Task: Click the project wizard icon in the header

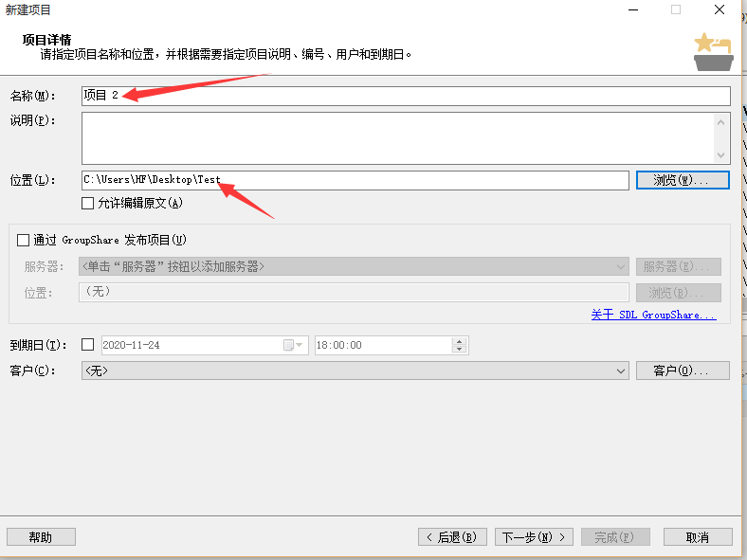Action: 712,53
